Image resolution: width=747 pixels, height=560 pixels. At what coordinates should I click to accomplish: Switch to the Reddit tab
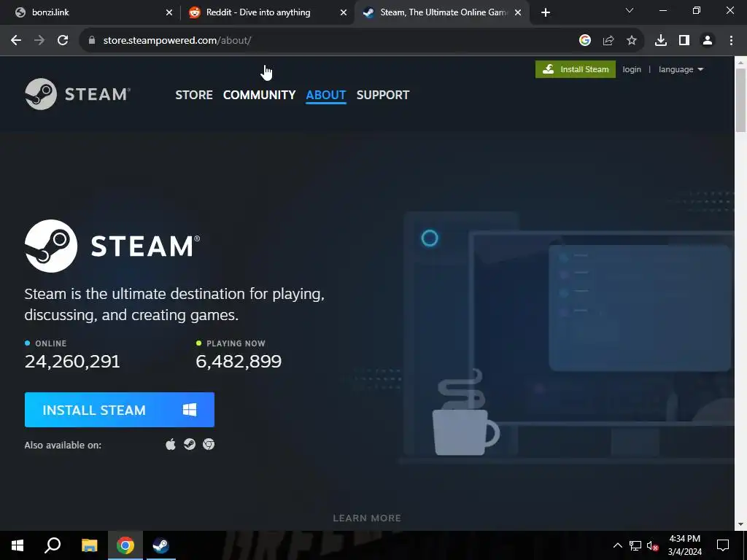pos(268,12)
